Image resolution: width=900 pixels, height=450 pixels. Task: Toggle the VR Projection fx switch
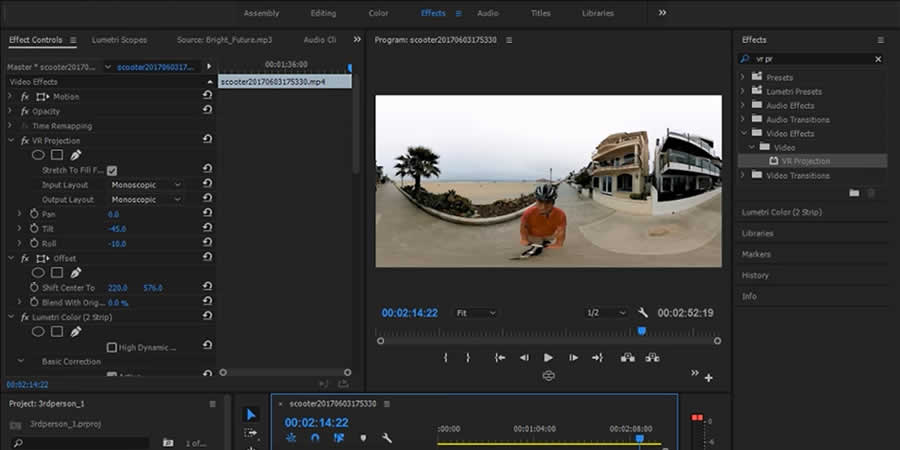[x=25, y=141]
